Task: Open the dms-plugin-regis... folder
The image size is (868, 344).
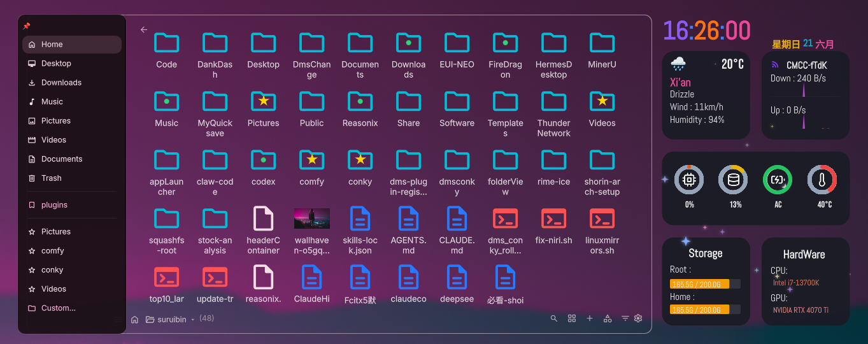Action: pyautogui.click(x=409, y=172)
